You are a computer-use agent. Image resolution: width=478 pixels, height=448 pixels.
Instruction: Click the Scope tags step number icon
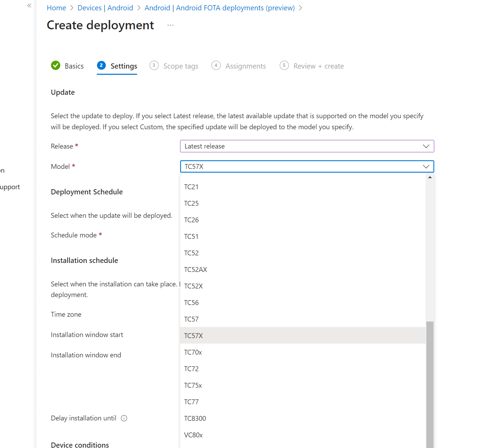154,65
